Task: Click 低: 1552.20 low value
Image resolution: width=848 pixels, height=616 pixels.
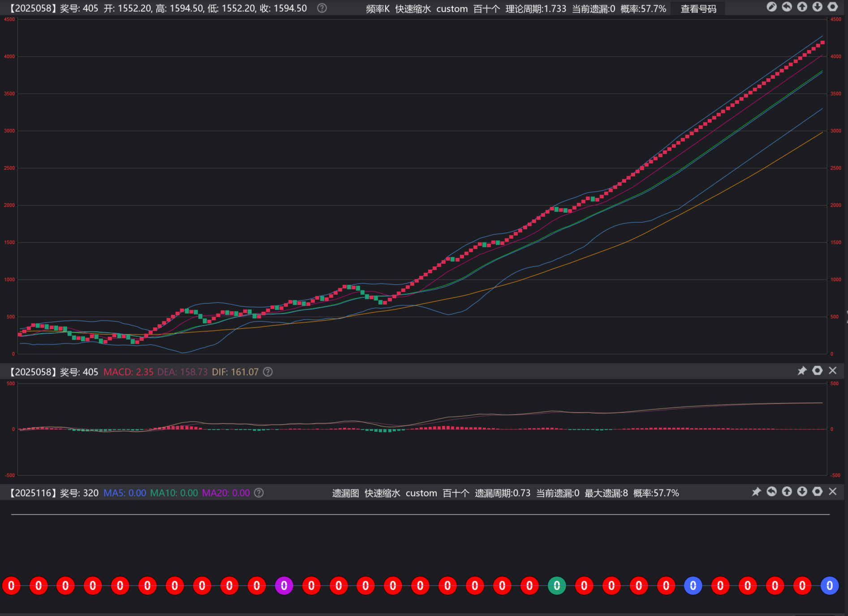Action: coord(232,9)
